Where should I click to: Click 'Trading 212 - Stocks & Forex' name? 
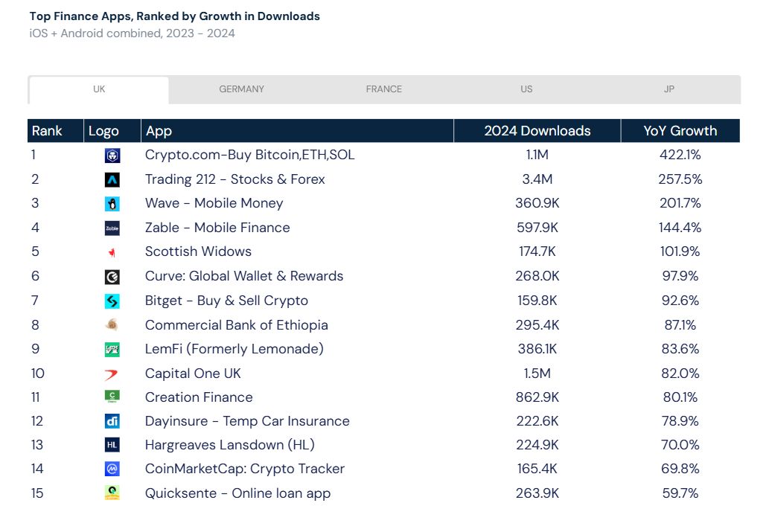[x=235, y=179]
